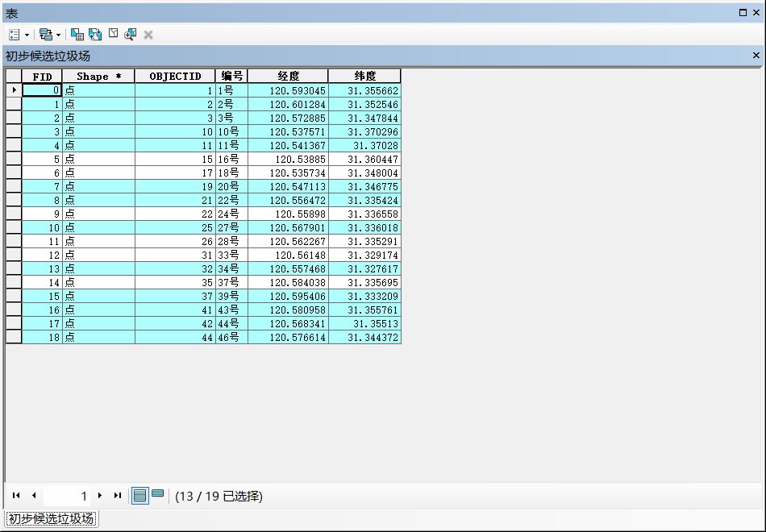Click cell 120.584038

(x=288, y=282)
